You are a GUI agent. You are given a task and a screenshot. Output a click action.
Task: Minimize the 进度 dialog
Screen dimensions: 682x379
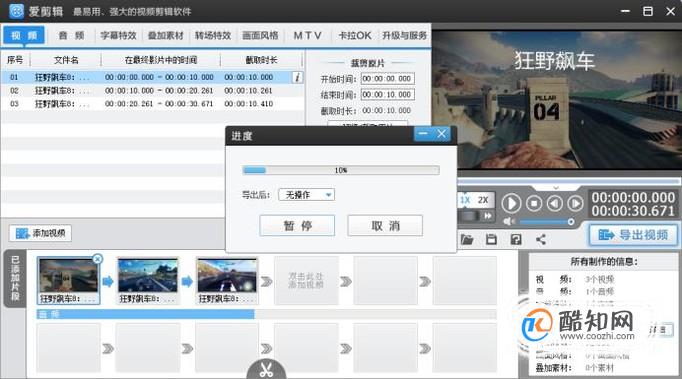click(x=423, y=134)
